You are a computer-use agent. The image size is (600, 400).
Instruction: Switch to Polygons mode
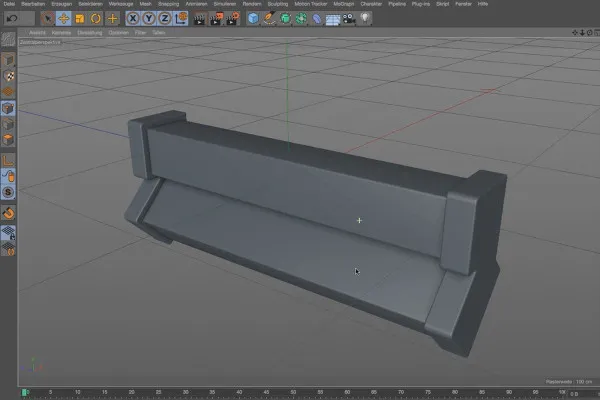pyautogui.click(x=8, y=140)
